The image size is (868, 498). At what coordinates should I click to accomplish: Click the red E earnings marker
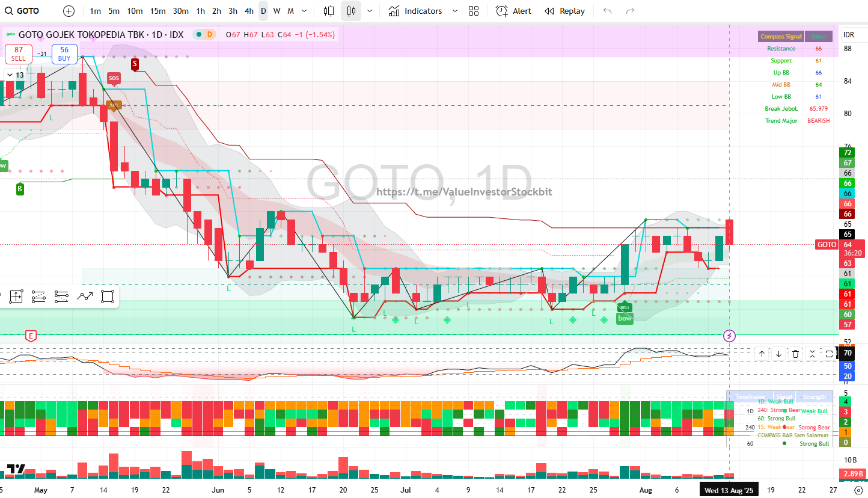pyautogui.click(x=31, y=336)
